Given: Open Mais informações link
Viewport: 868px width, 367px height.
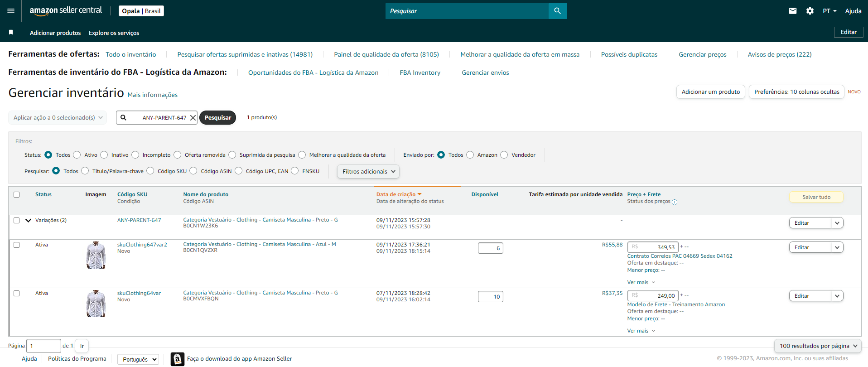Looking at the screenshot, I should (x=153, y=95).
